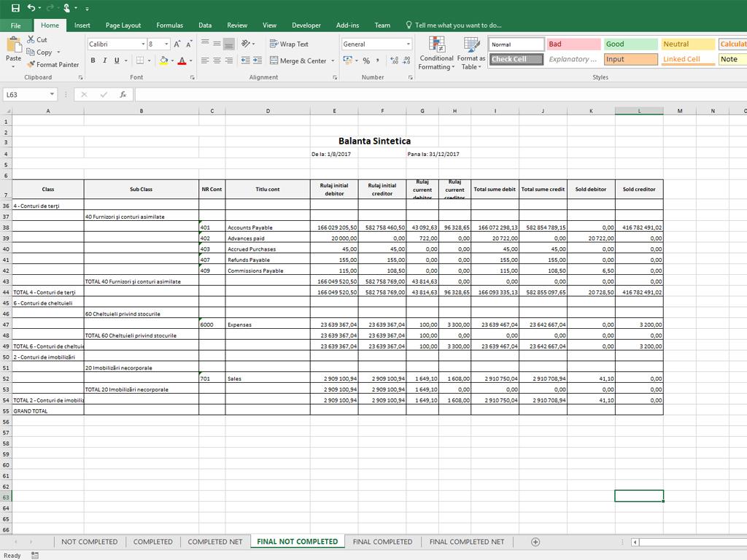Toggle bottom alignment of cell text
The image size is (747, 560).
coord(229,44)
